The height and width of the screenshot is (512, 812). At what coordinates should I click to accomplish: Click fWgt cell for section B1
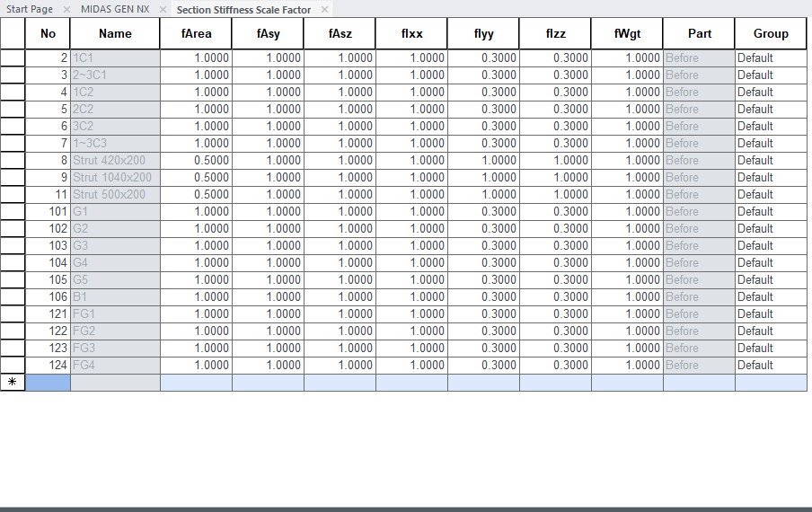pos(627,296)
